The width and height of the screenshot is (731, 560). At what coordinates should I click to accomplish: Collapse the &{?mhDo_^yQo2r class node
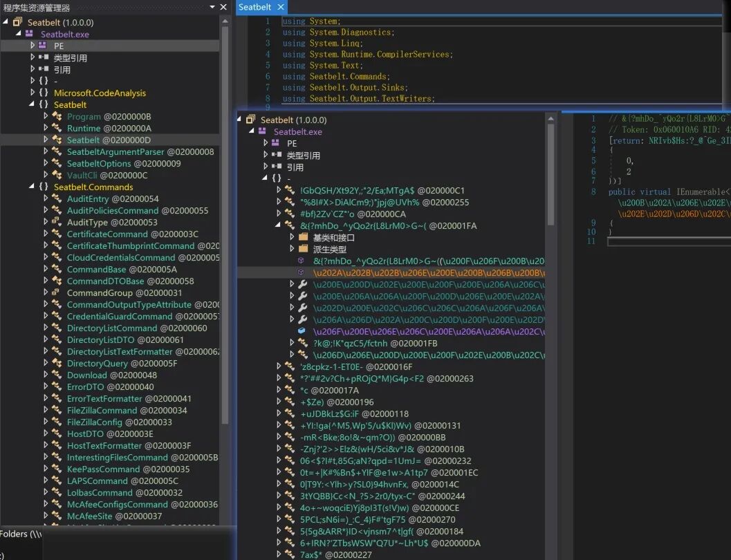(x=278, y=225)
